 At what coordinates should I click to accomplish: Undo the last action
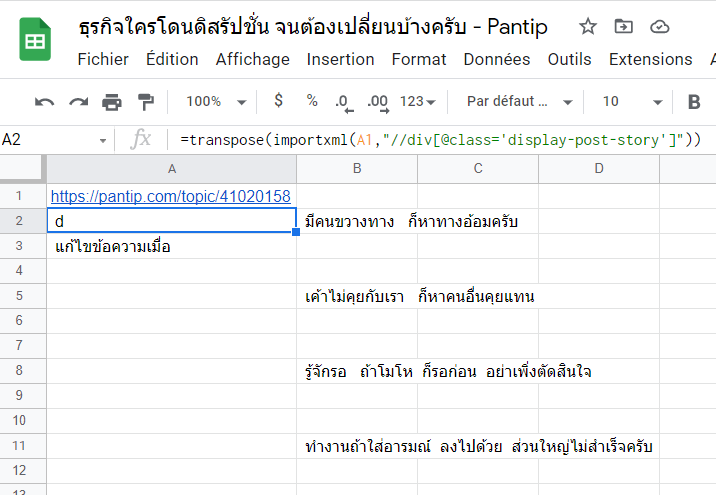(x=44, y=102)
